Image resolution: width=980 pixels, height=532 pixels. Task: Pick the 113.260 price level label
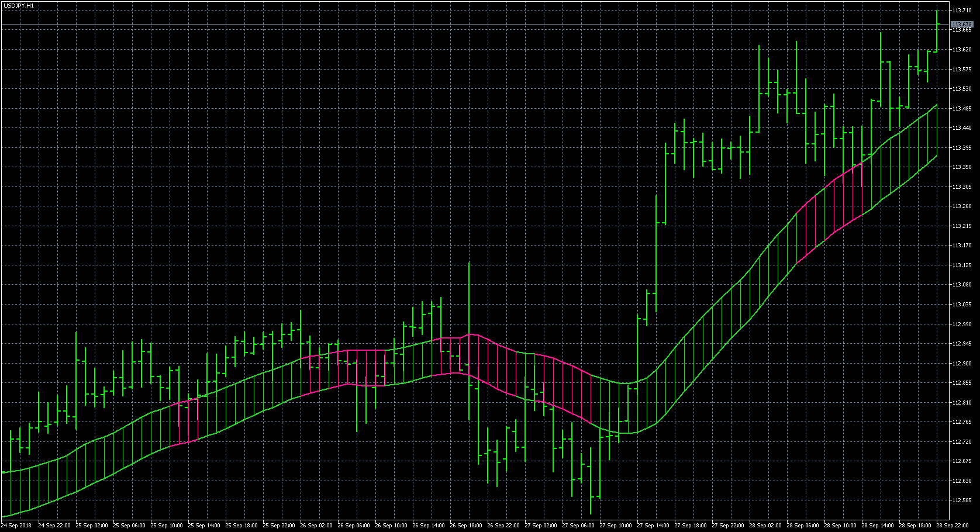point(962,206)
